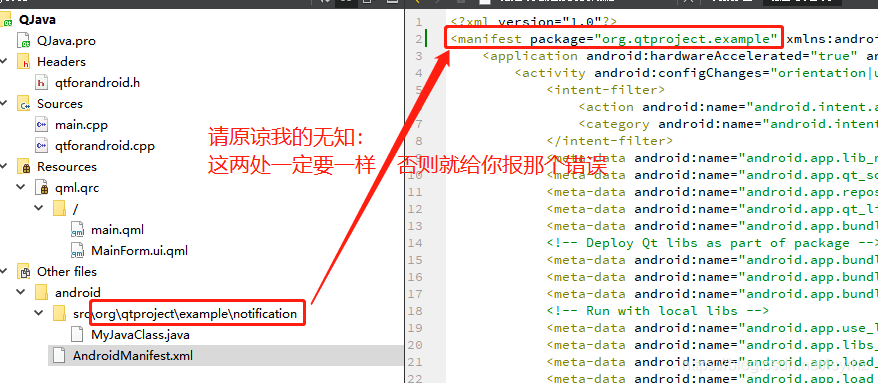Select the src\org\qtproject\example\notification folder
The image size is (878, 383).
pos(185,314)
